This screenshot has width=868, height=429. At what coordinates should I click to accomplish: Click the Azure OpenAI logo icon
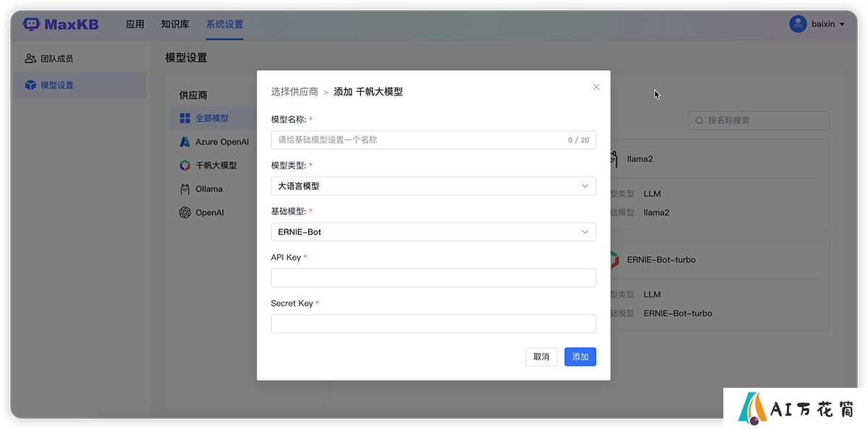184,142
